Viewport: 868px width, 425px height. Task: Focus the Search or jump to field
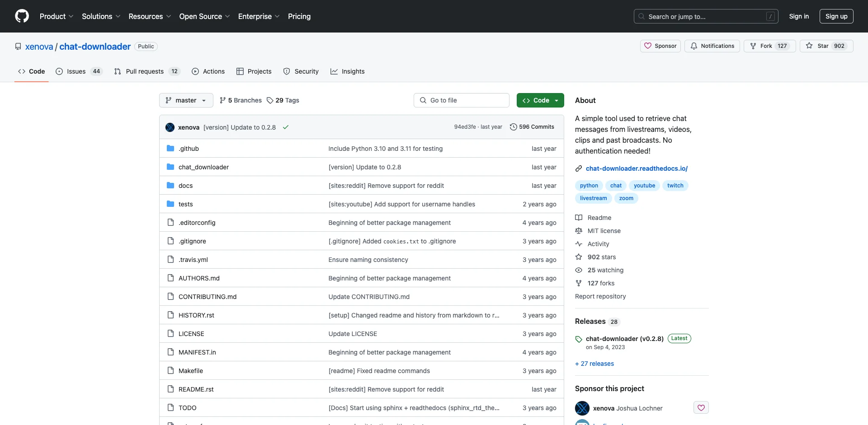[x=706, y=16]
